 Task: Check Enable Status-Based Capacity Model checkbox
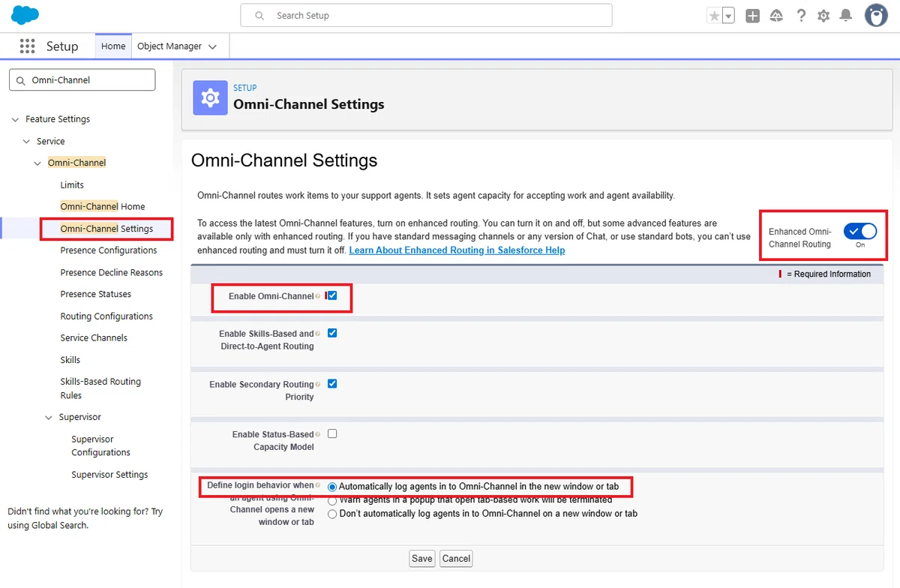(x=332, y=433)
